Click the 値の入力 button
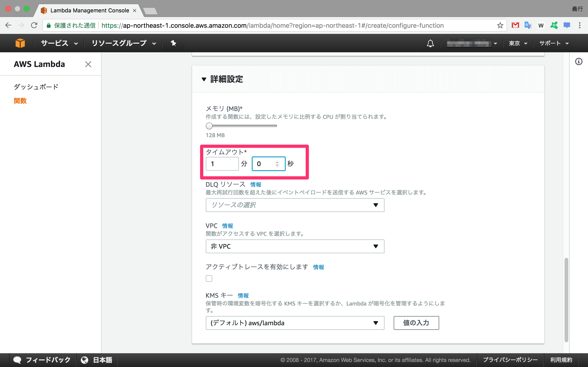588x367 pixels. coord(416,323)
